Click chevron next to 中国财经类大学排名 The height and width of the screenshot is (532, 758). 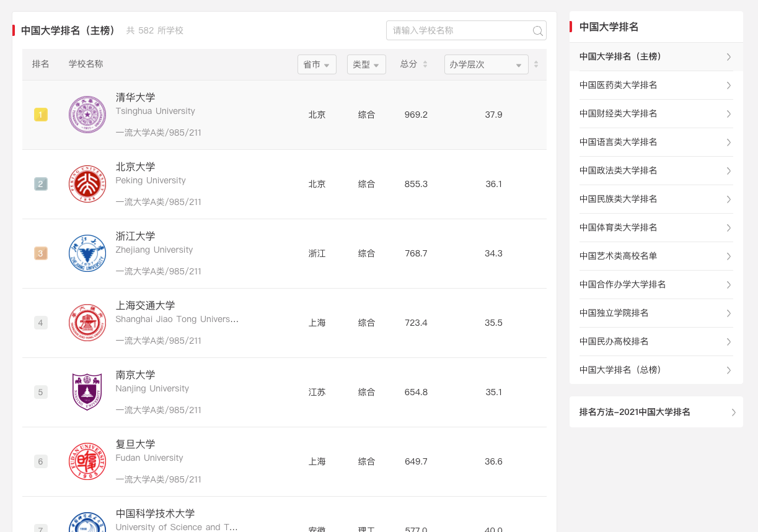point(729,114)
